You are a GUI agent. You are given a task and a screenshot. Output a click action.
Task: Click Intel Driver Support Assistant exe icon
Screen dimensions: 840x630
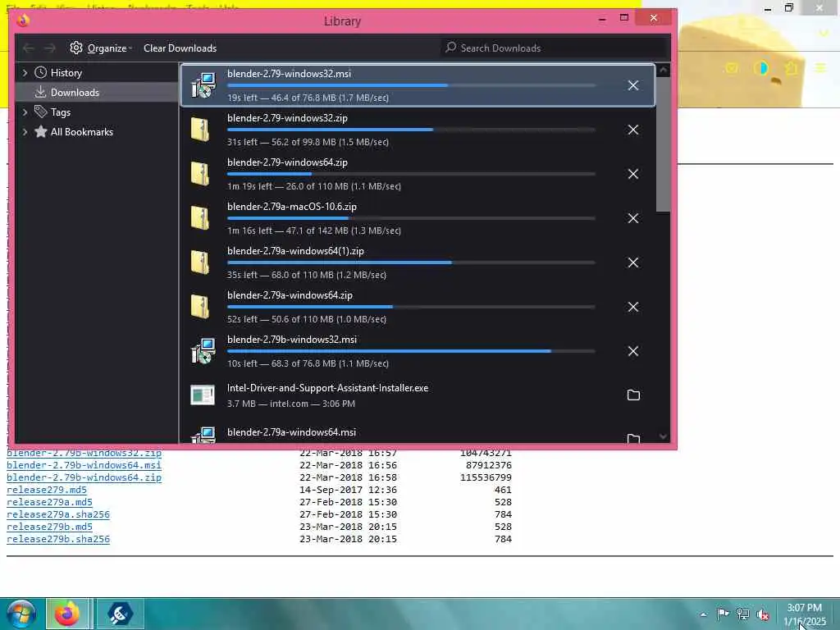203,395
